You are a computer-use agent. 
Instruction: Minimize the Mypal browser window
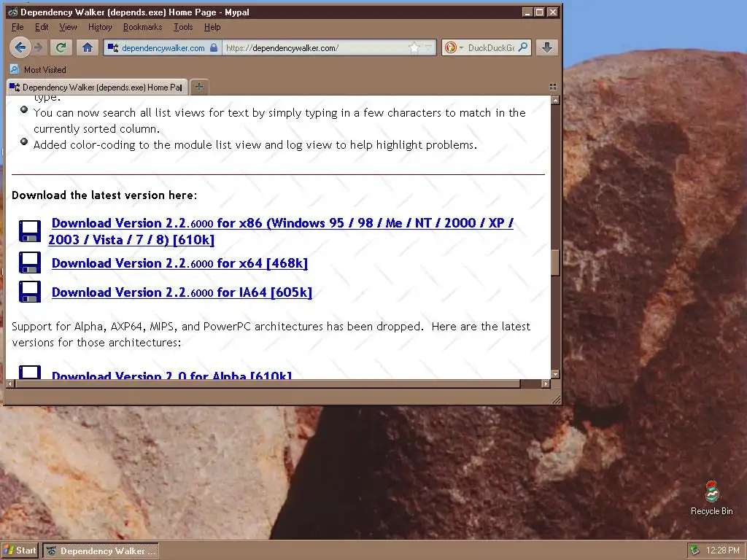click(x=527, y=12)
